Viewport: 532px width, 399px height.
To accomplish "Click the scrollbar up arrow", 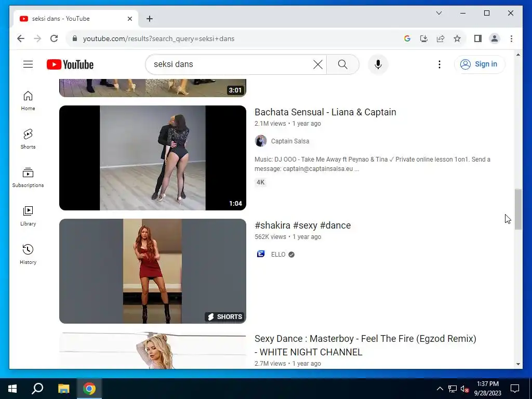I will coord(518,55).
